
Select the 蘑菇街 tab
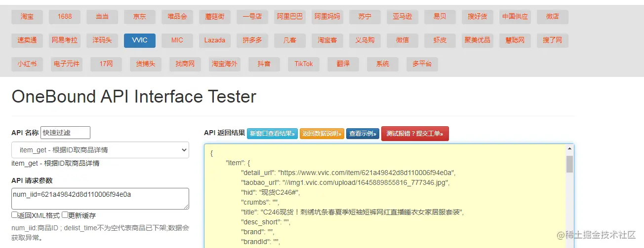215,17
